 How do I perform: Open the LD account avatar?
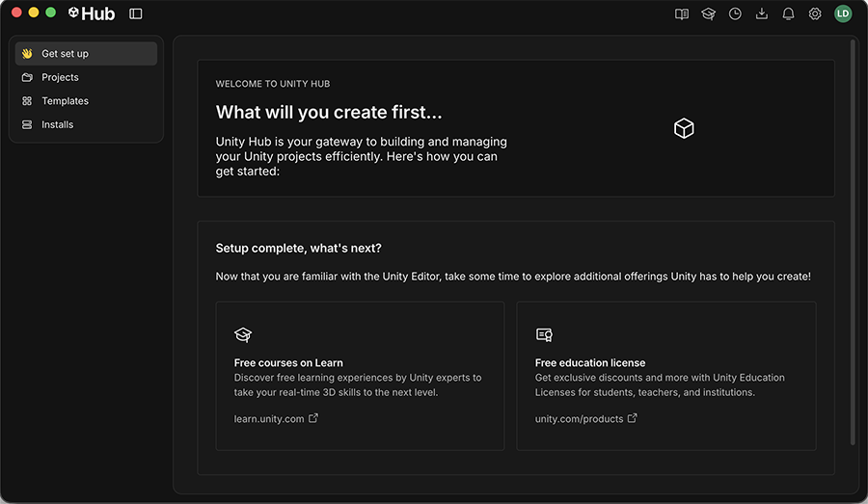843,13
